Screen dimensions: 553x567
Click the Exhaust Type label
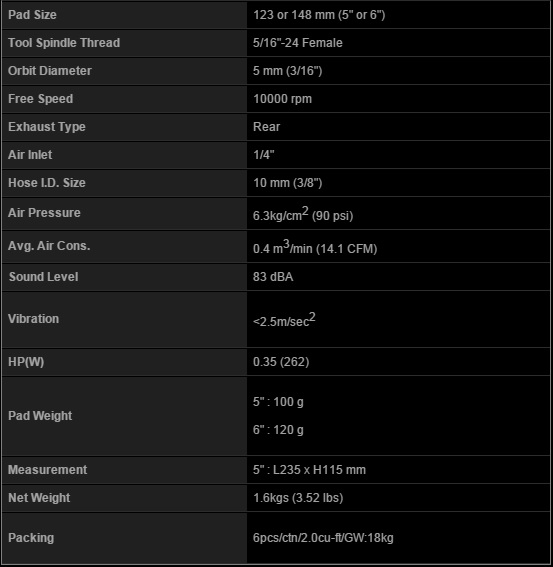[x=47, y=127]
